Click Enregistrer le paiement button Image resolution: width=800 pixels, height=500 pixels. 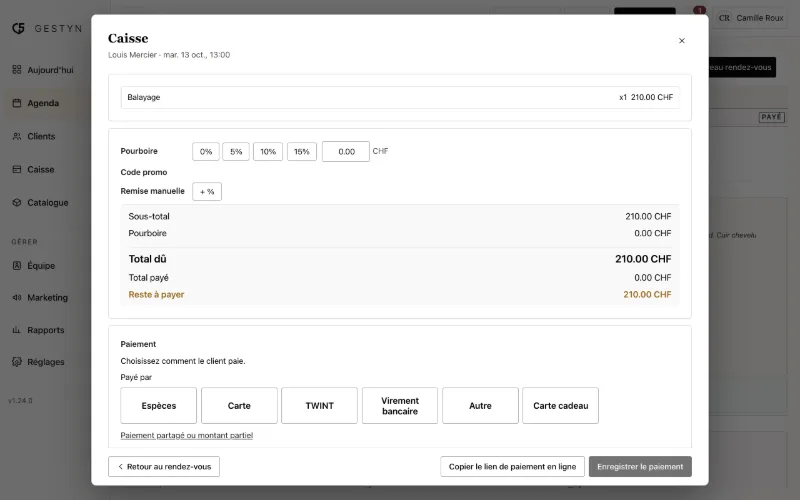pyautogui.click(x=640, y=466)
